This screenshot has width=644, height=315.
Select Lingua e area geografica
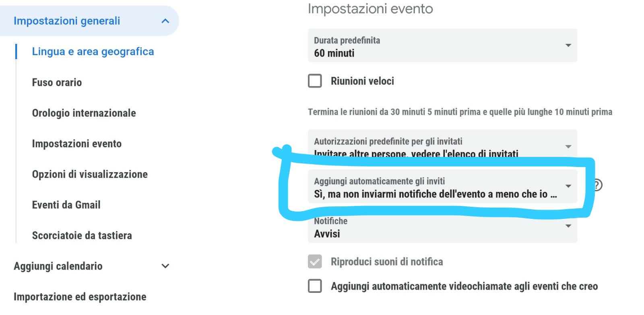pos(93,51)
